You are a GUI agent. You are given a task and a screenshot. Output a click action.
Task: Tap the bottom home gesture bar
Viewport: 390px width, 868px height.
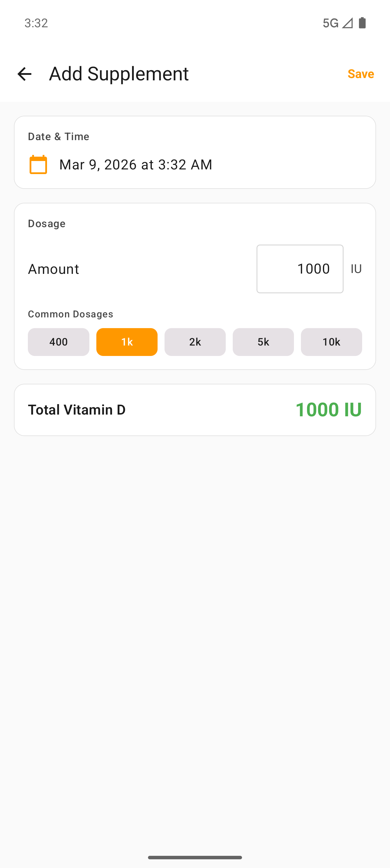[195, 858]
